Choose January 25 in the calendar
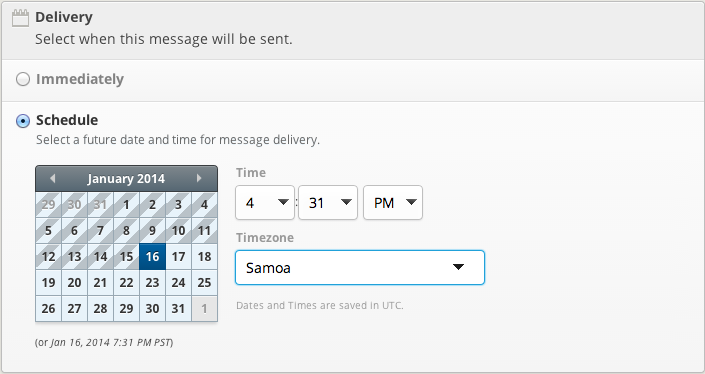 coord(205,283)
